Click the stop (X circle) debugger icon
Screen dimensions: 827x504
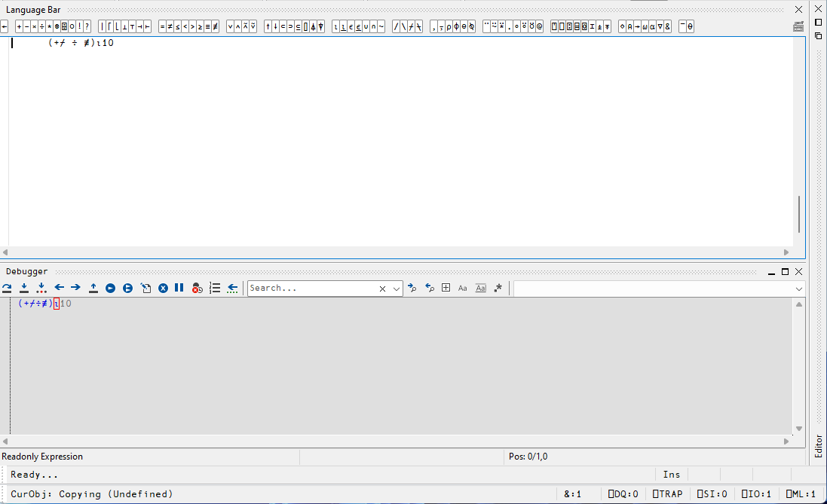click(163, 288)
